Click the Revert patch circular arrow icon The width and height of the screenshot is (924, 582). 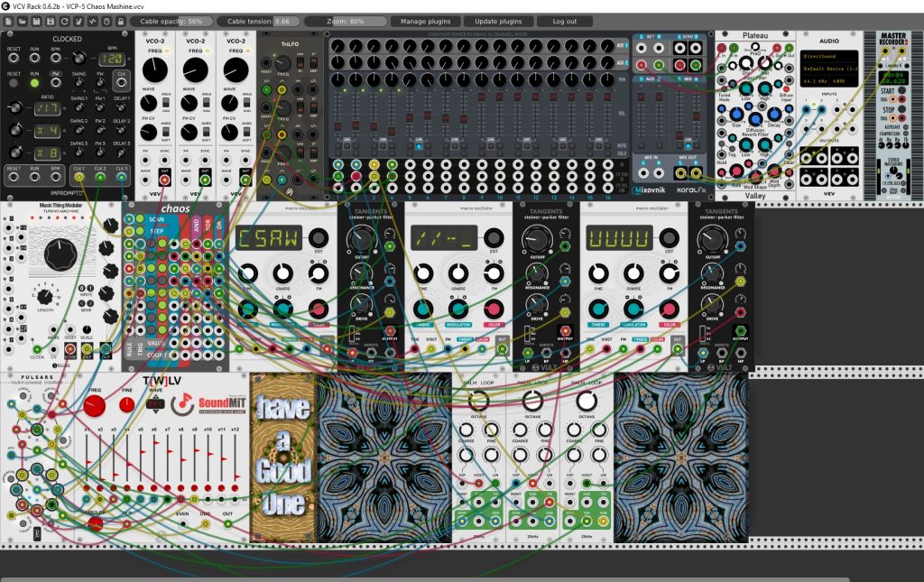pos(64,22)
